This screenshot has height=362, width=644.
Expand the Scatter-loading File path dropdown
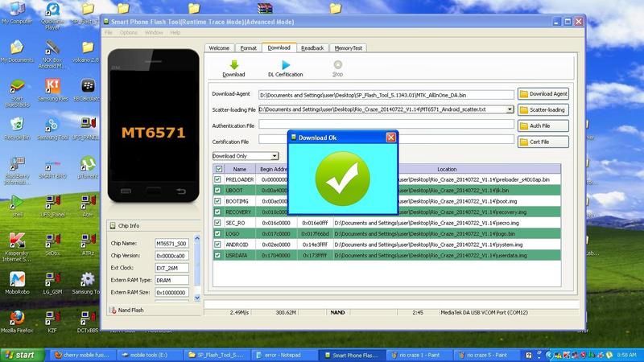pyautogui.click(x=510, y=109)
